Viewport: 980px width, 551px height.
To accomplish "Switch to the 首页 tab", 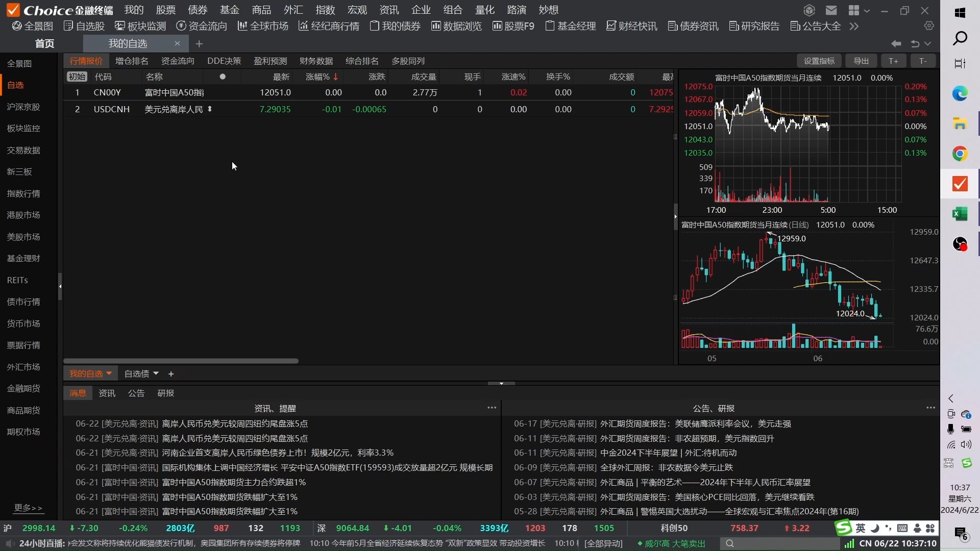I will [44, 44].
